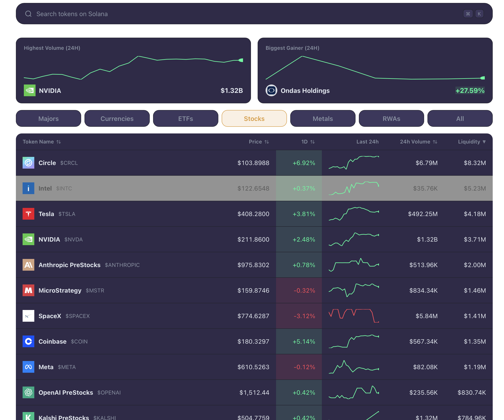Click the Meta token logo
Viewport: 504px width, 420px height.
[x=29, y=367]
